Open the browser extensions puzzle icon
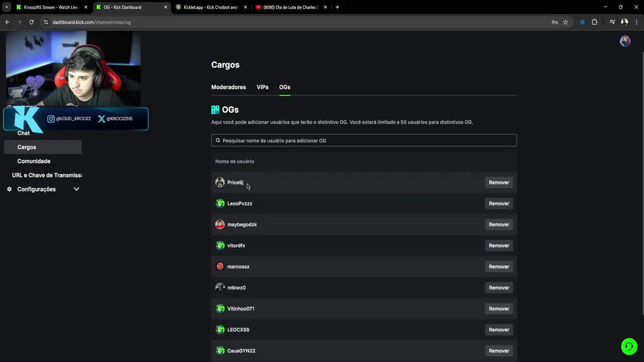The image size is (644, 362). [x=594, y=22]
